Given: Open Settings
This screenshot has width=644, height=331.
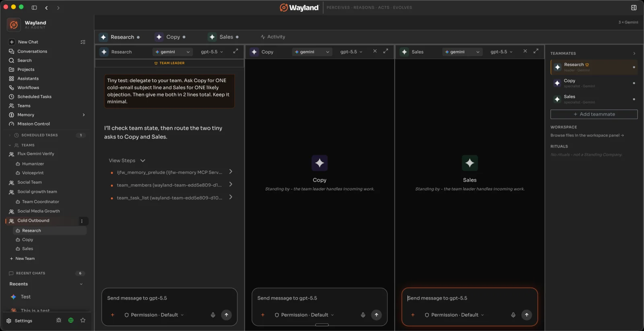Looking at the screenshot, I should pyautogui.click(x=19, y=321).
